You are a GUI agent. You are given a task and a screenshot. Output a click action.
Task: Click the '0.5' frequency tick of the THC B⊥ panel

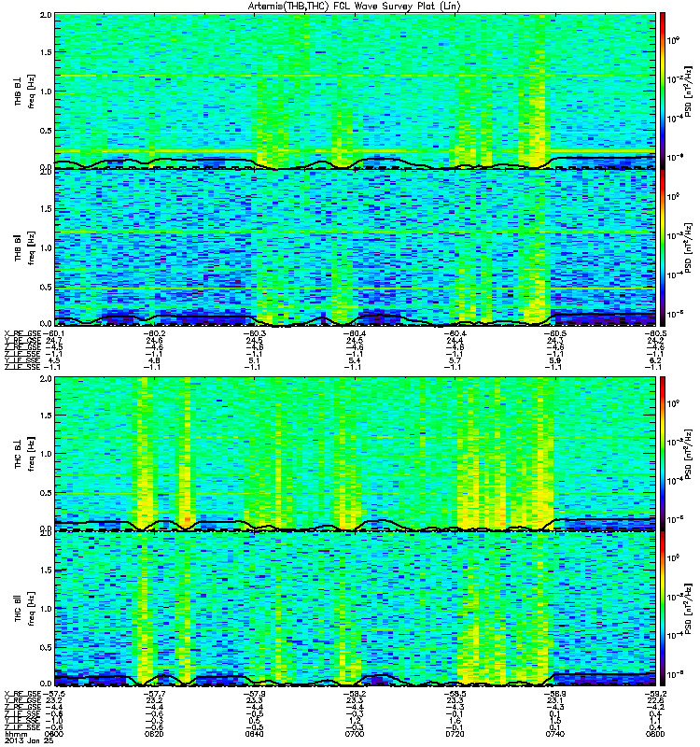pyautogui.click(x=46, y=493)
